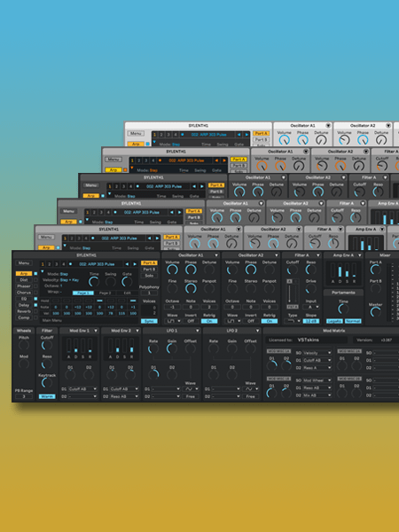Image resolution: width=399 pixels, height=532 pixels.
Task: Adjust Amp Env A Release slider in front window
Action: click(x=354, y=270)
